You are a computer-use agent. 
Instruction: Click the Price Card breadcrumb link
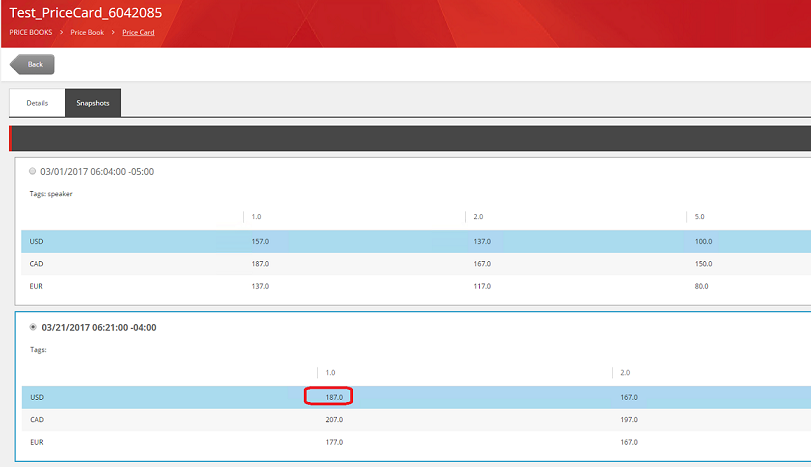pos(138,32)
